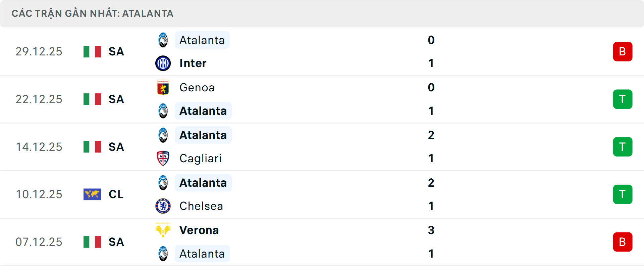Click the CL competition label
Viewport: 644px width, 266px height.
pyautogui.click(x=116, y=194)
